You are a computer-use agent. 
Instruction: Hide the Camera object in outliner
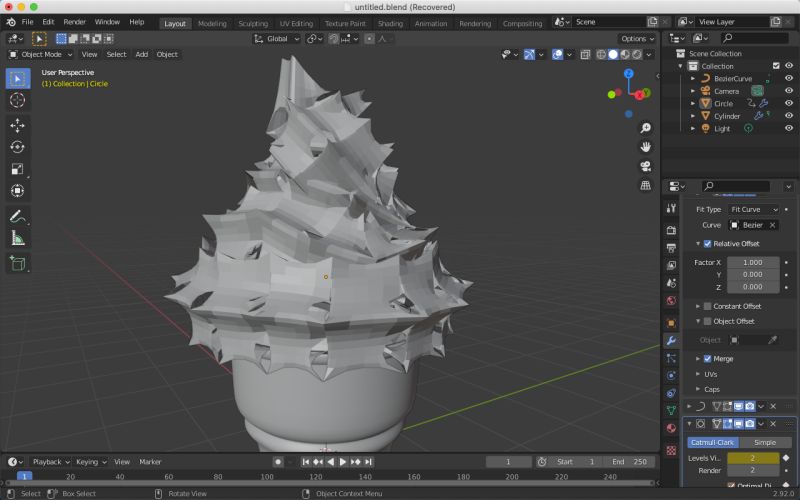[x=789, y=91]
